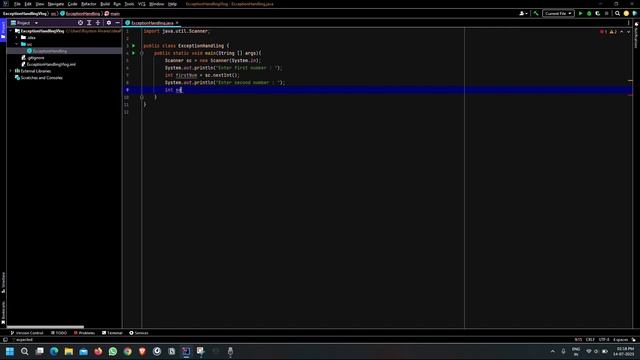The width and height of the screenshot is (640, 360).
Task: Click run gutter icon beside class declaration
Action: click(133, 46)
